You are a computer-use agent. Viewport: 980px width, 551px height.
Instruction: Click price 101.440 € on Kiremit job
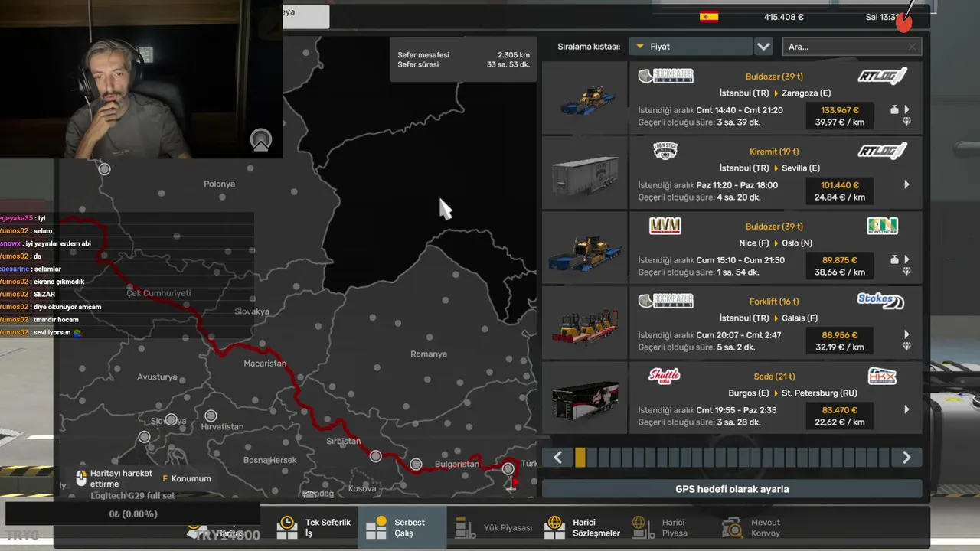(840, 185)
